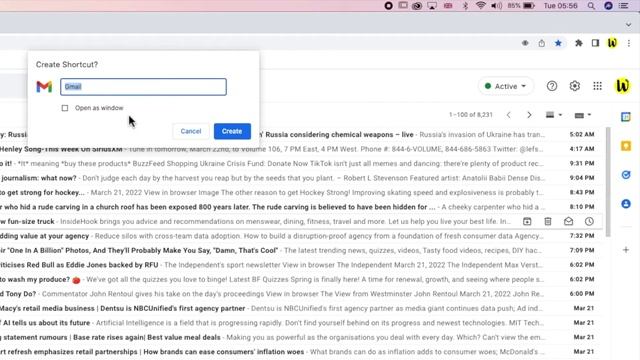The height and width of the screenshot is (360, 640).
Task: Click the shortcut name input field
Action: (143, 87)
